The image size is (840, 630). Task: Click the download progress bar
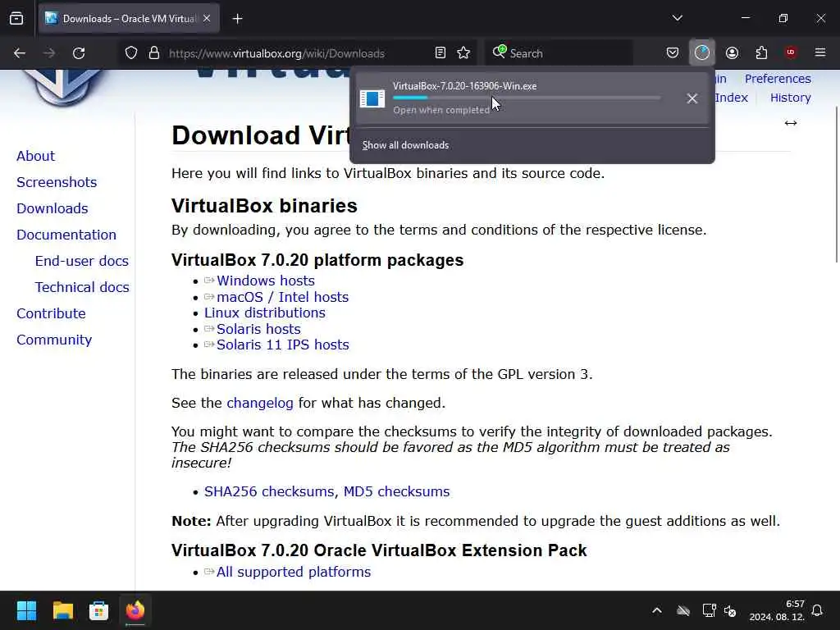click(527, 98)
